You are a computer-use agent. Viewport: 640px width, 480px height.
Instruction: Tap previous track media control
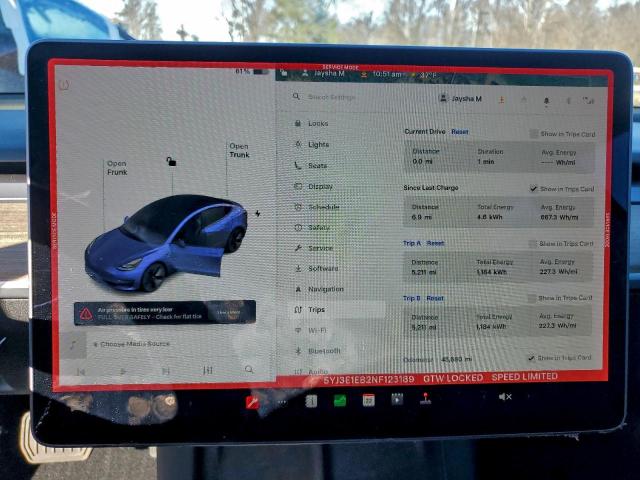point(81,371)
